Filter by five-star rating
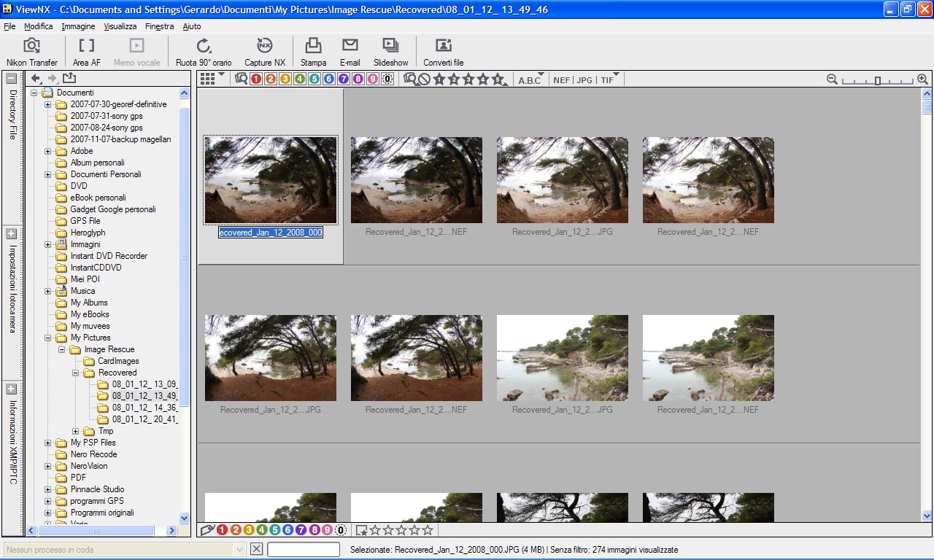This screenshot has height=560, width=934. tap(498, 79)
